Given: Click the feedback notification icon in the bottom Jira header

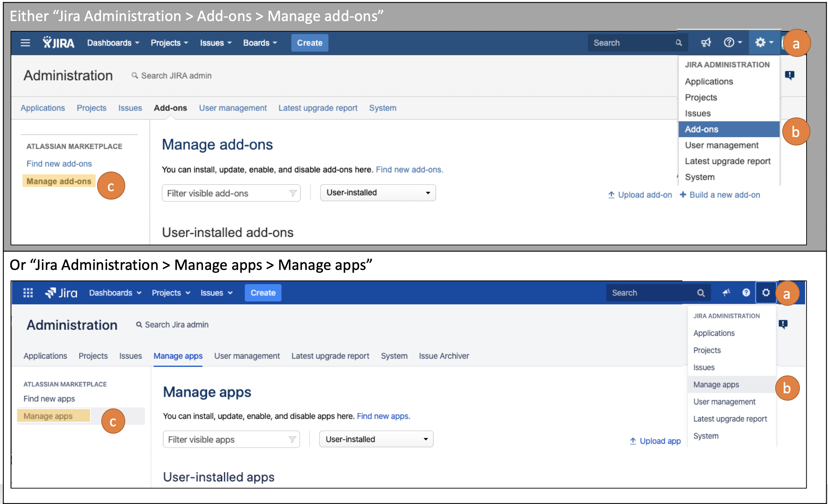Looking at the screenshot, I should click(726, 293).
